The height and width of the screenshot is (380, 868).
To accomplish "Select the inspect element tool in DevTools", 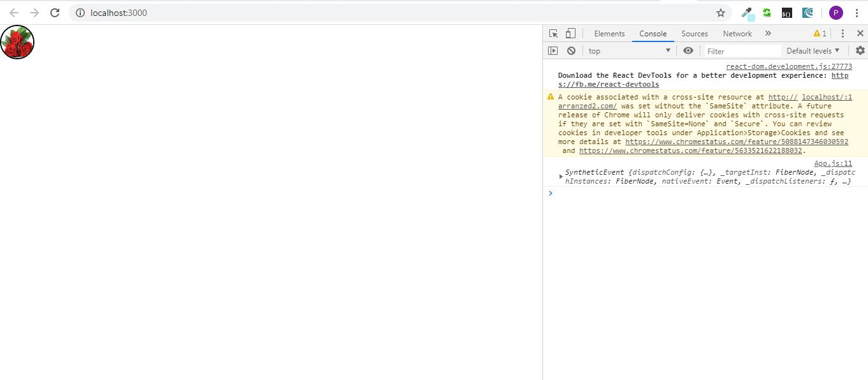I will pyautogui.click(x=552, y=33).
